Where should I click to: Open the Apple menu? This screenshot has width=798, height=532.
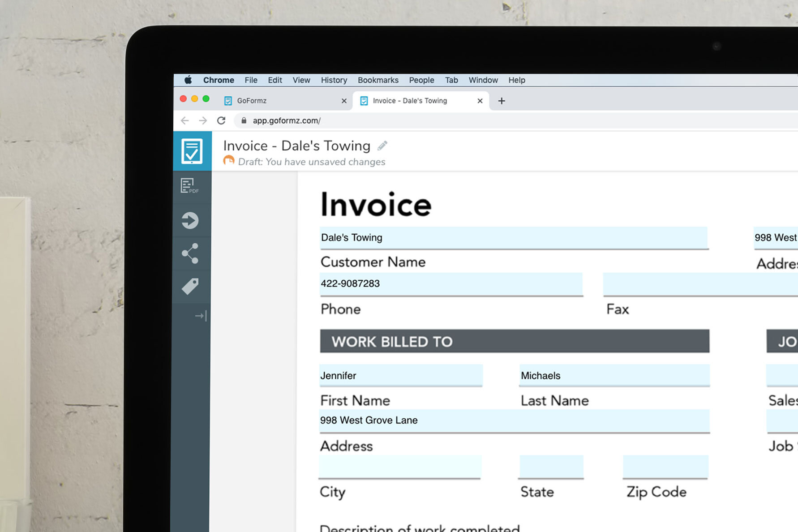click(x=188, y=80)
